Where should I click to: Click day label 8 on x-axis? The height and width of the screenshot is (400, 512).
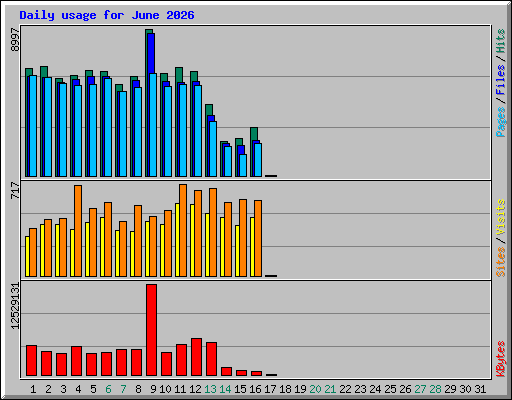(138, 389)
